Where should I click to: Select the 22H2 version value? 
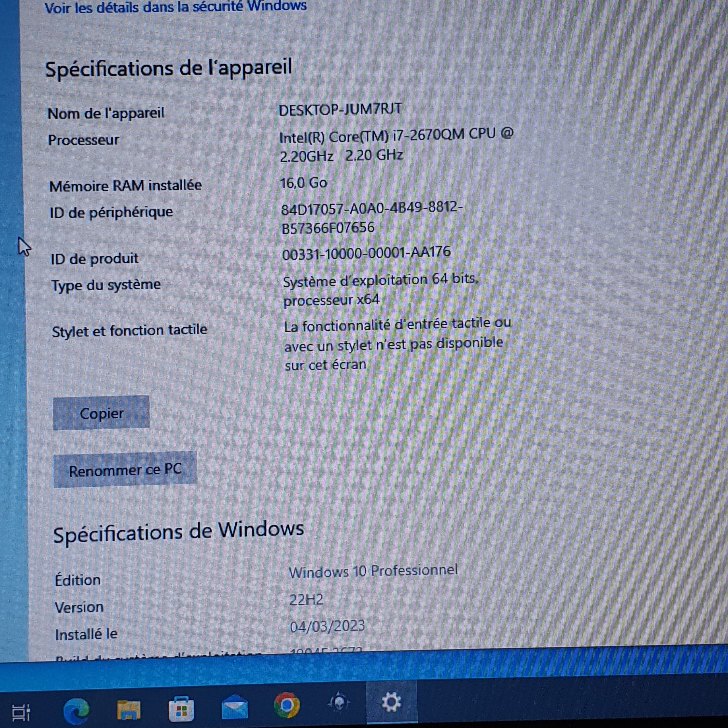pyautogui.click(x=306, y=599)
